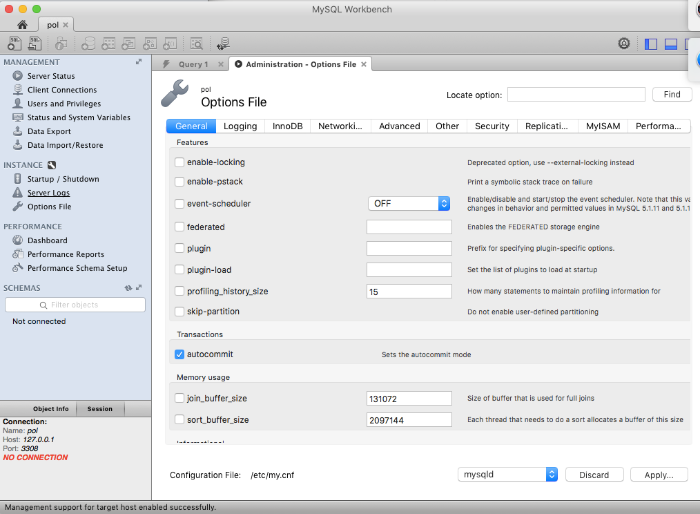Screen dimensions: 700x514
Task: Click the Startup / Shutdown icon
Action: 17,179
